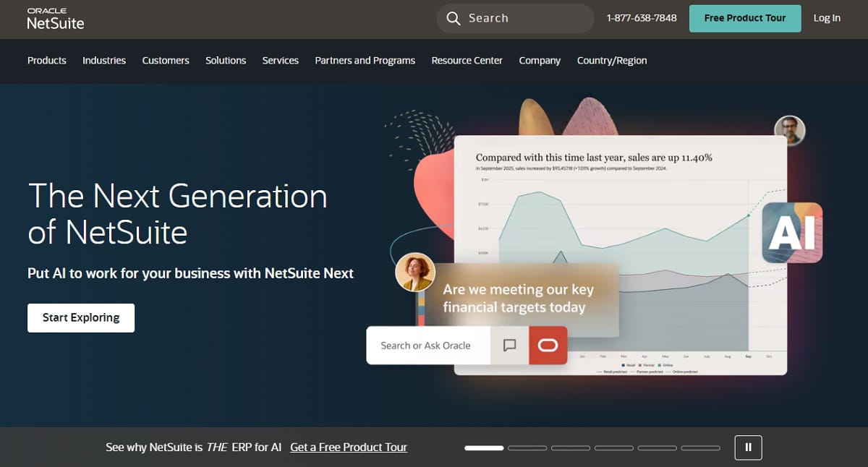This screenshot has width=868, height=467.
Task: Focus the top Search field
Action: click(x=515, y=19)
